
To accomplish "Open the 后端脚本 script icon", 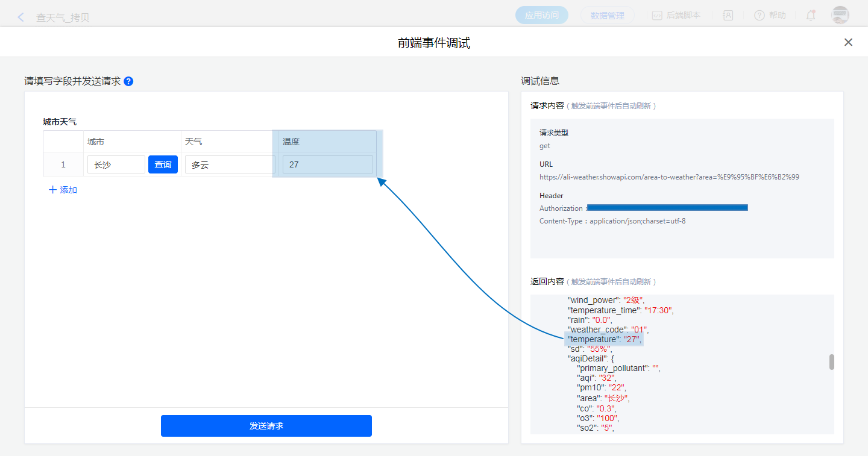I will pos(657,16).
